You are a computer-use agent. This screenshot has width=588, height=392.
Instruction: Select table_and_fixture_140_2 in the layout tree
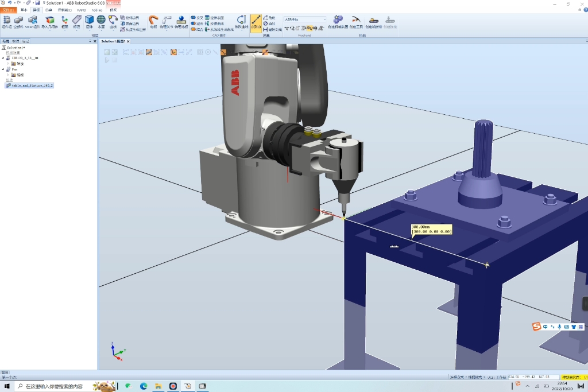tap(32, 85)
